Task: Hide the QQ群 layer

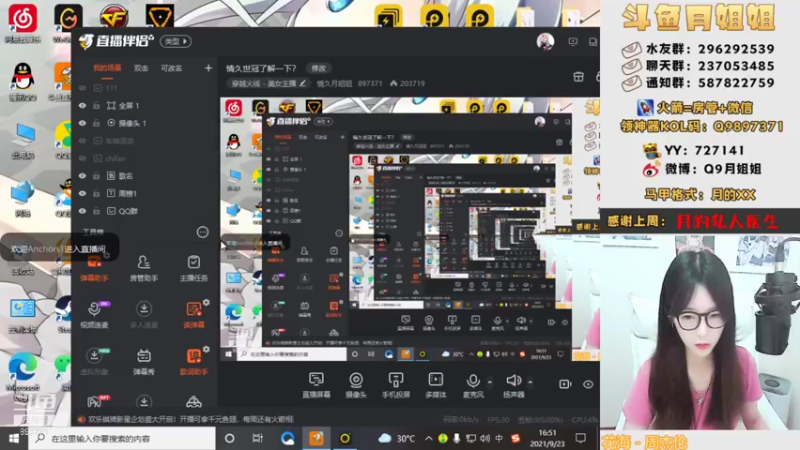Action: (83, 211)
